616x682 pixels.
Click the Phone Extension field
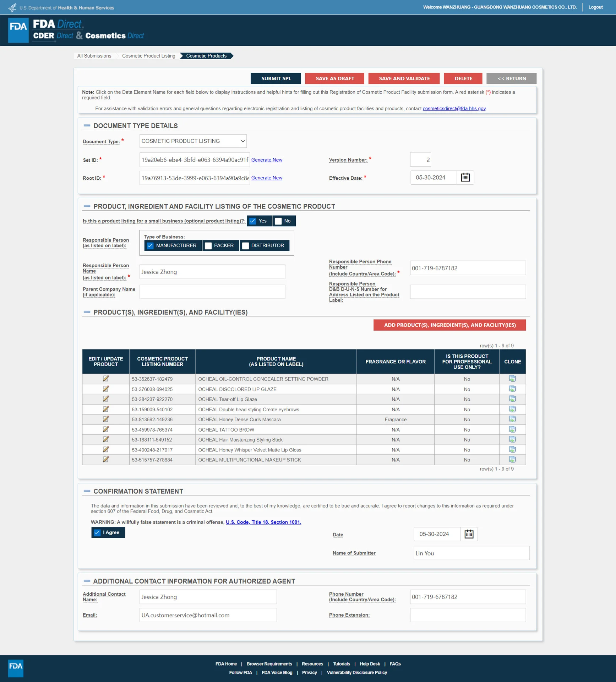point(468,615)
